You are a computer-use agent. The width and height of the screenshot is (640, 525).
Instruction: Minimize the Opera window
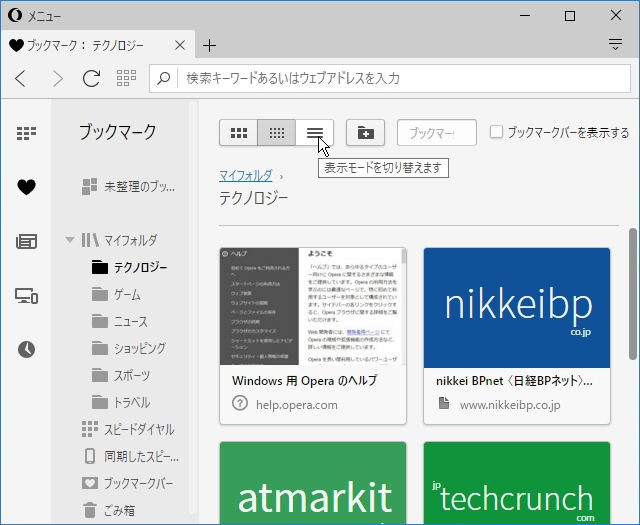click(525, 16)
